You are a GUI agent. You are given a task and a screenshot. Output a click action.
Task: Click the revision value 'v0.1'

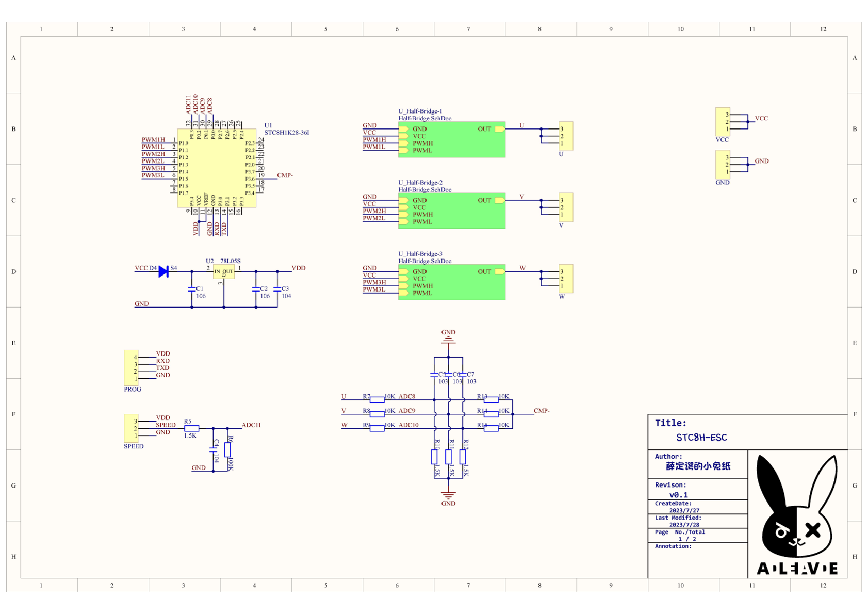(x=679, y=495)
